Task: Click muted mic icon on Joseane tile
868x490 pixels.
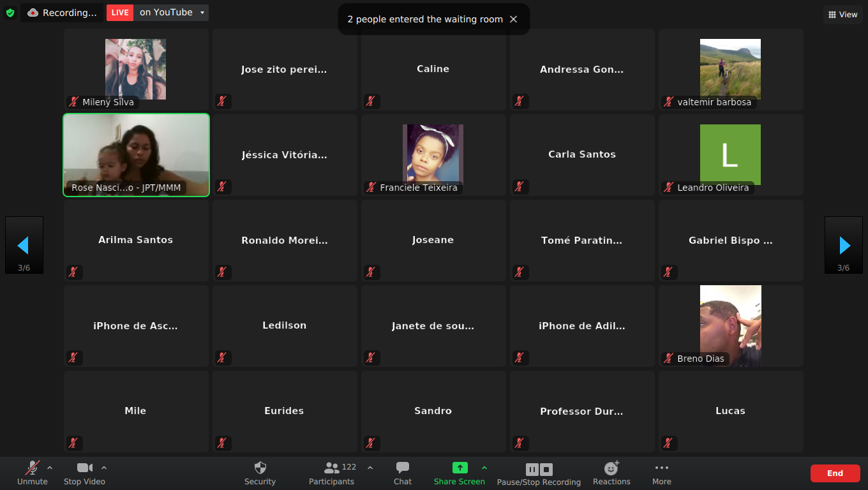Action: (x=371, y=272)
